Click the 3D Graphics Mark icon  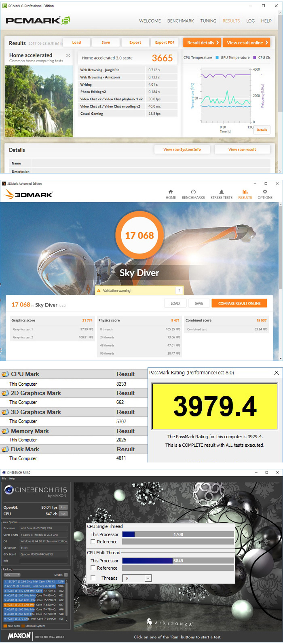[x=5, y=412]
